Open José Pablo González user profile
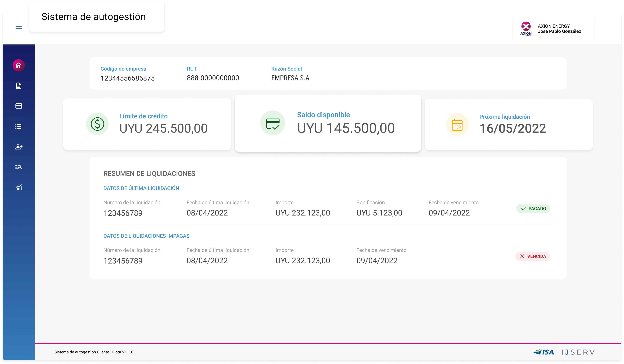 (x=559, y=31)
